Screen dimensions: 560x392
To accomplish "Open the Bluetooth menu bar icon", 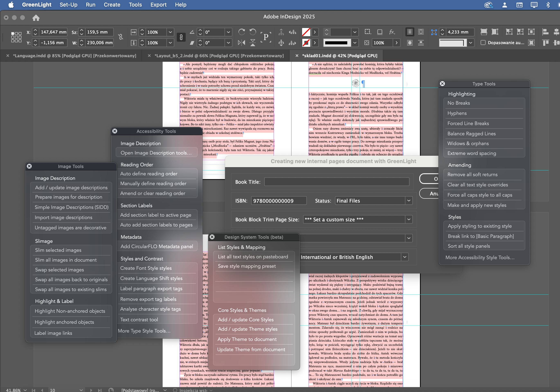I will pos(548,5).
